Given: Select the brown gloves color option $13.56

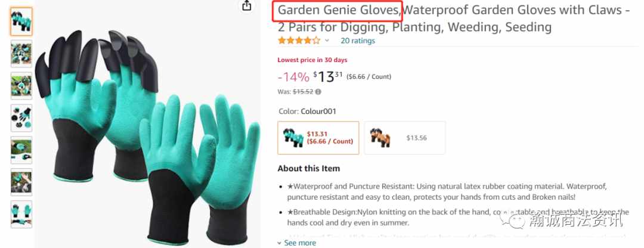Looking at the screenshot, I should tap(404, 138).
